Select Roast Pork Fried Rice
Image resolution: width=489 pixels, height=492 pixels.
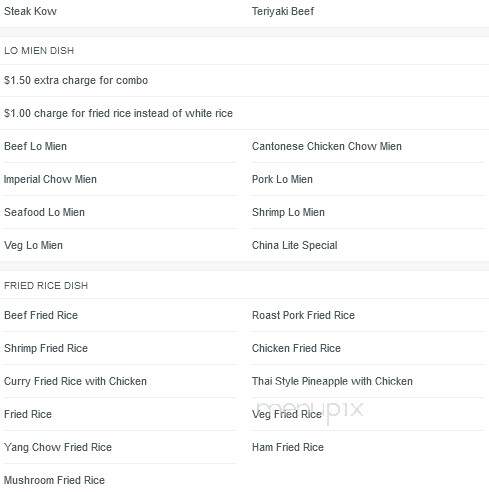click(303, 315)
